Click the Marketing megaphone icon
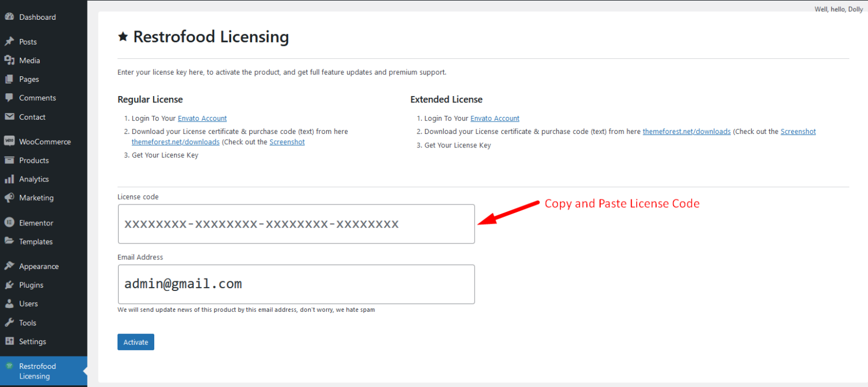The height and width of the screenshot is (387, 868). (x=10, y=197)
